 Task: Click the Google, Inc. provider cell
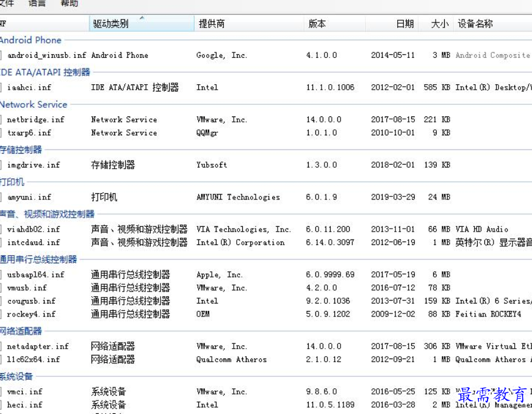[x=222, y=55]
